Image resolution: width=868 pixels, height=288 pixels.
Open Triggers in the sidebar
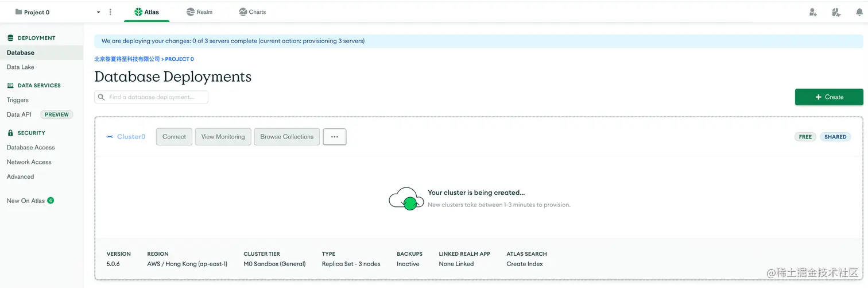(18, 100)
